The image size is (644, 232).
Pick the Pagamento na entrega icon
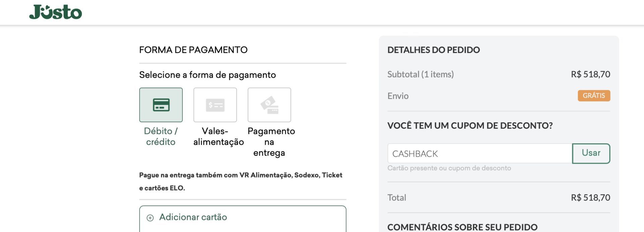click(x=269, y=105)
